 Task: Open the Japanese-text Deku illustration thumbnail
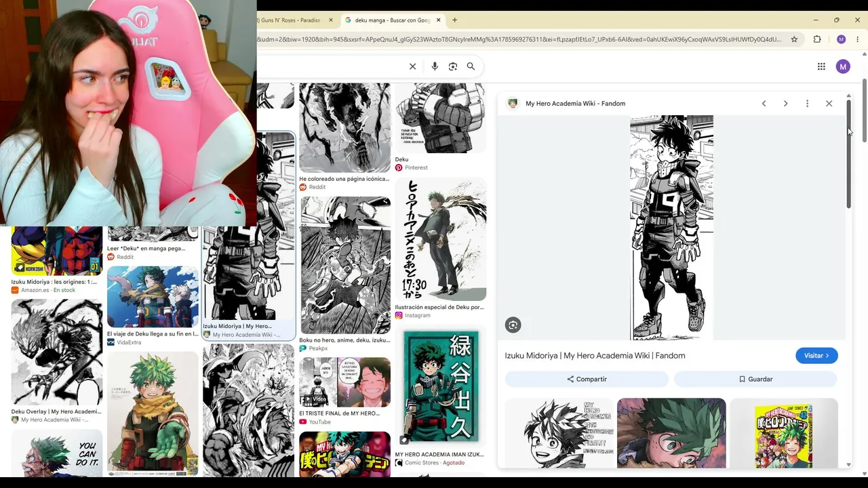point(441,240)
